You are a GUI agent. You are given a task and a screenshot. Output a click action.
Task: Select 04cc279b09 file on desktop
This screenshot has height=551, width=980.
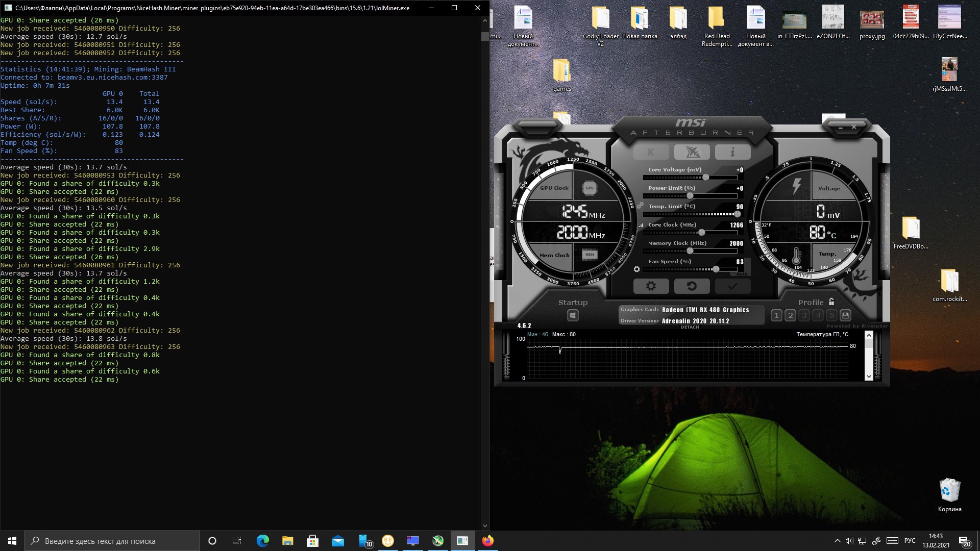tap(911, 23)
